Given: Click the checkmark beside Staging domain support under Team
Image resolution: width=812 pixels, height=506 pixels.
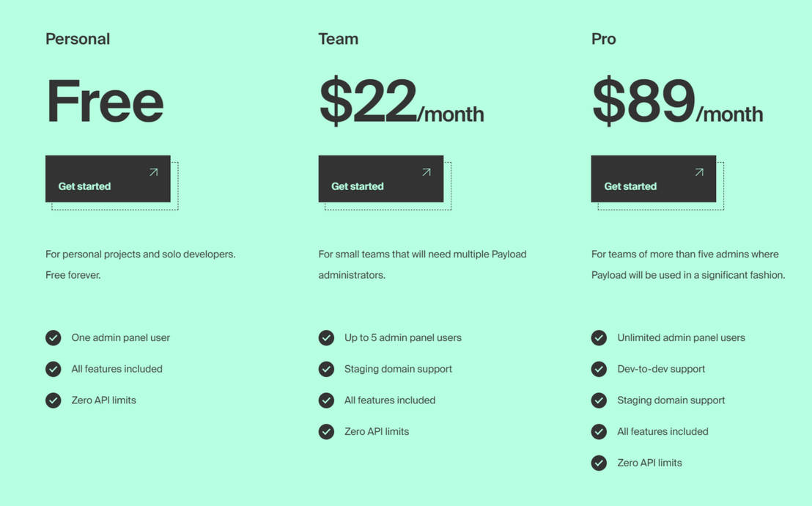Looking at the screenshot, I should pos(326,369).
